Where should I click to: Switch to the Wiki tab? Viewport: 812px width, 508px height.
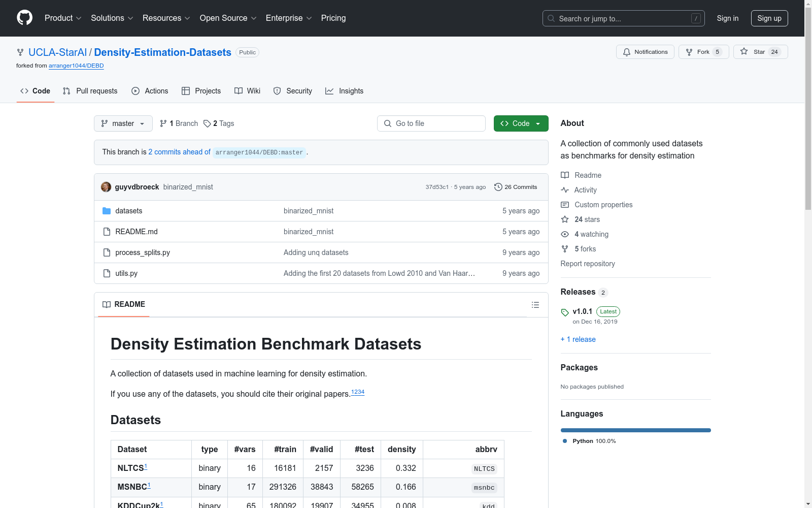point(248,91)
